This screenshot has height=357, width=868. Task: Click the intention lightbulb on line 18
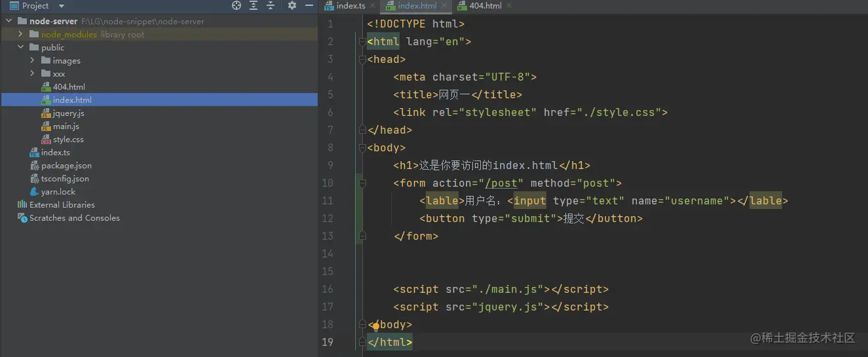[375, 326]
